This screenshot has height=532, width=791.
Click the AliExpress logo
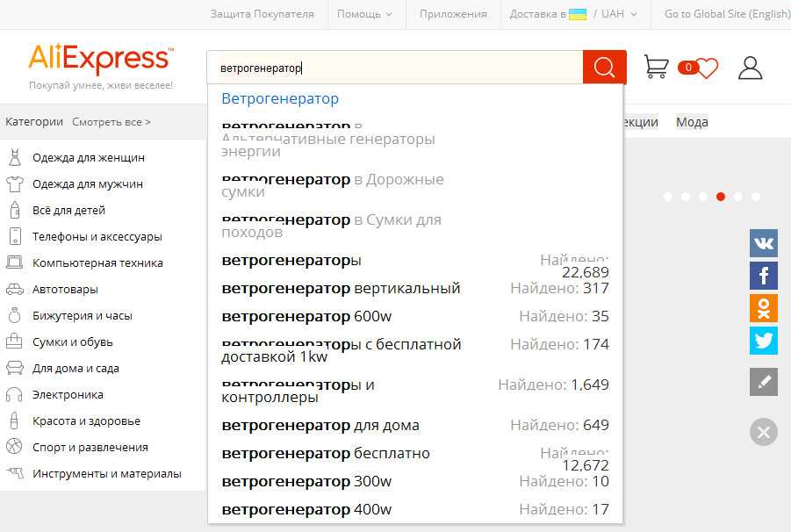(x=101, y=59)
